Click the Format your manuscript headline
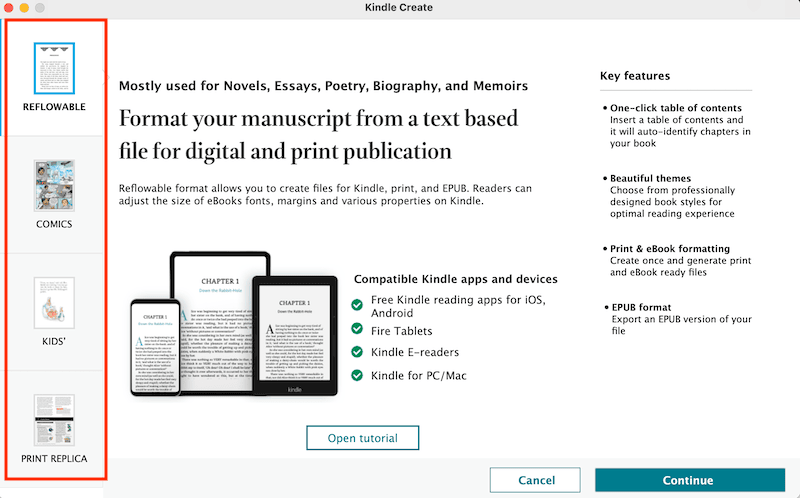 point(318,135)
